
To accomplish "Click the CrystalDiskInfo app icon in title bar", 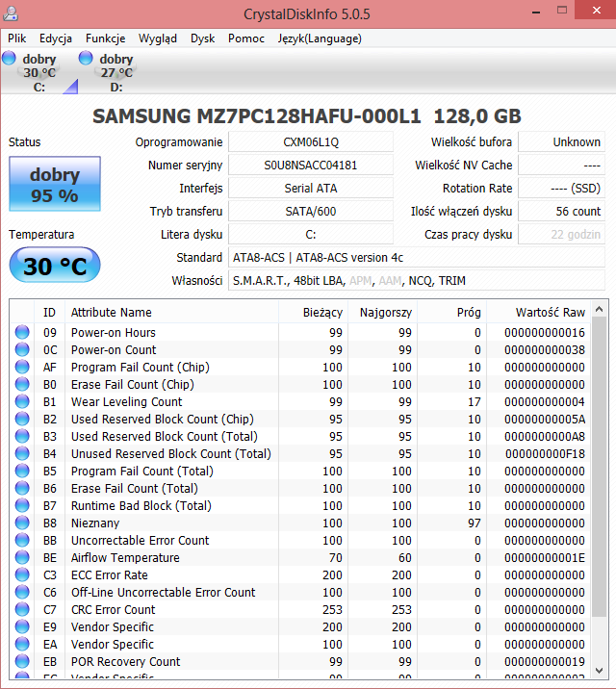I will (x=11, y=13).
